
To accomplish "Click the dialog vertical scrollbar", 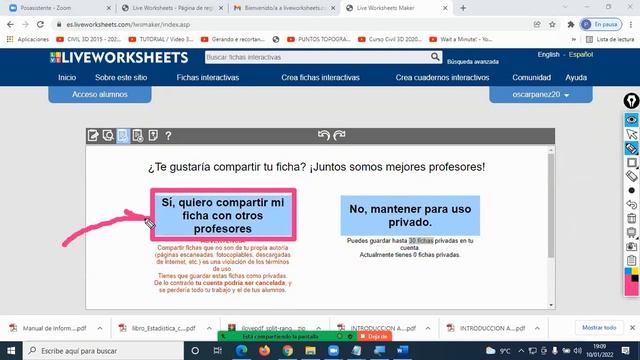I will tap(551, 206).
